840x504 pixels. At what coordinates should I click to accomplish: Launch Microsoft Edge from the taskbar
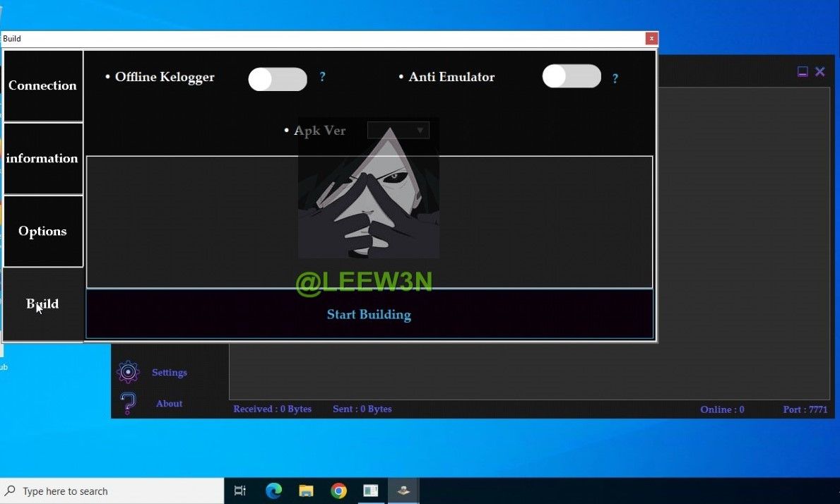273,491
